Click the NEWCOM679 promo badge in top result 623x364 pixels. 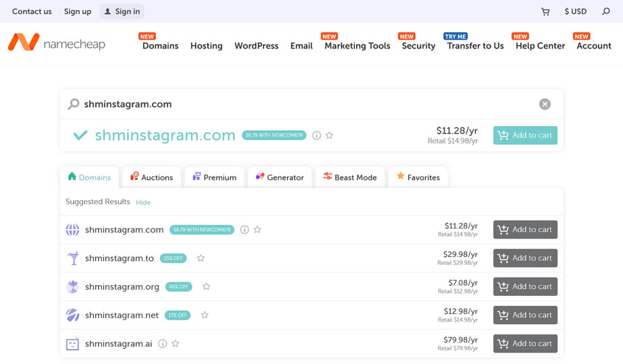[274, 135]
